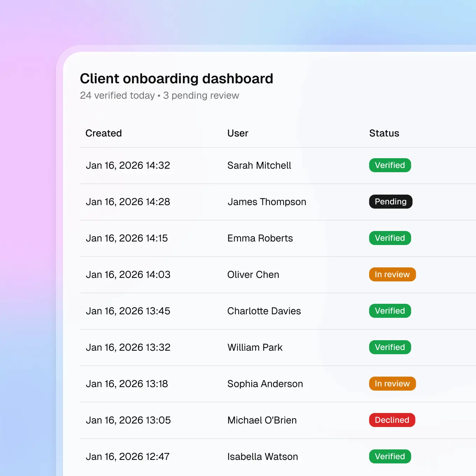This screenshot has height=476, width=476.
Task: Click James Thompson's Pending status badge
Action: pos(391,202)
